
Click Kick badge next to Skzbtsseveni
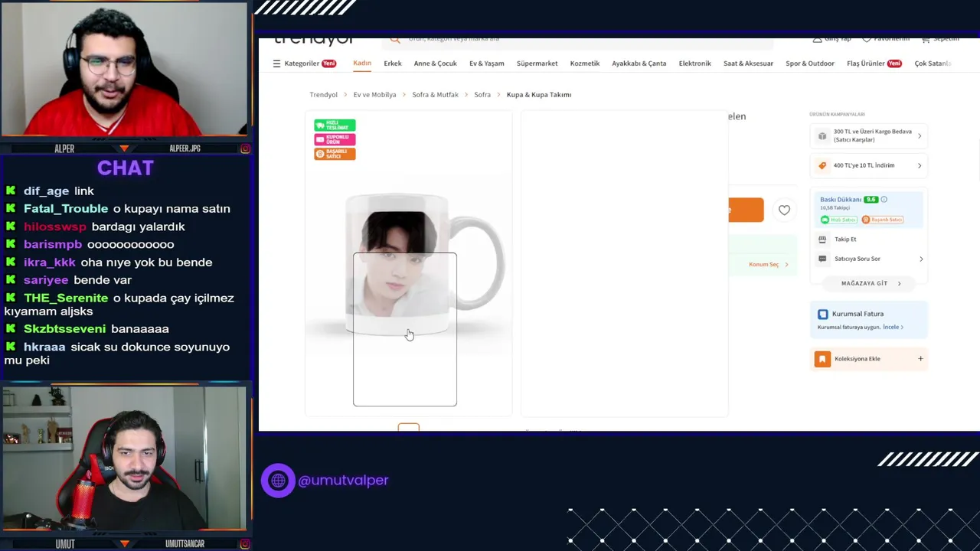pos(11,329)
